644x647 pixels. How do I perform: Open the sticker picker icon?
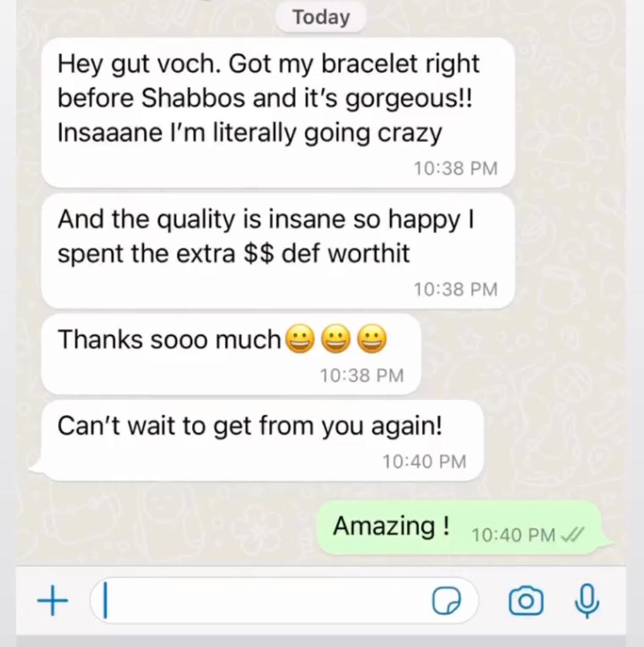[446, 602]
